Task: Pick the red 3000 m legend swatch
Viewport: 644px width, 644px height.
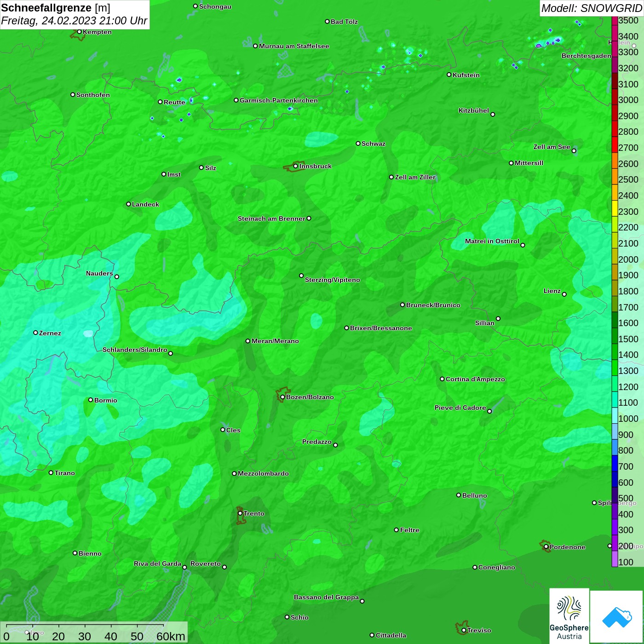Action: pyautogui.click(x=615, y=97)
